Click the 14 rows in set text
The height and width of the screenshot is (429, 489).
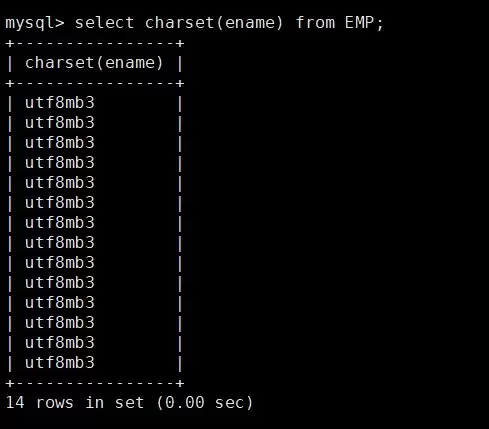[x=75, y=403]
